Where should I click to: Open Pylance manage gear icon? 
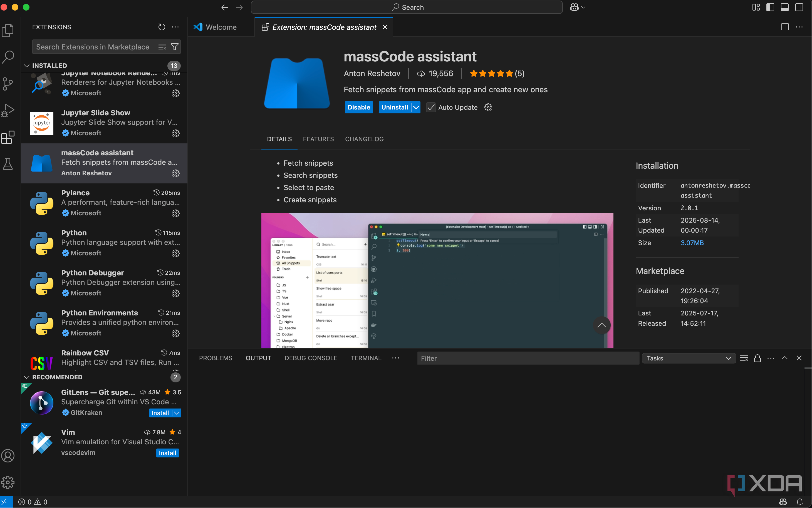click(x=176, y=213)
